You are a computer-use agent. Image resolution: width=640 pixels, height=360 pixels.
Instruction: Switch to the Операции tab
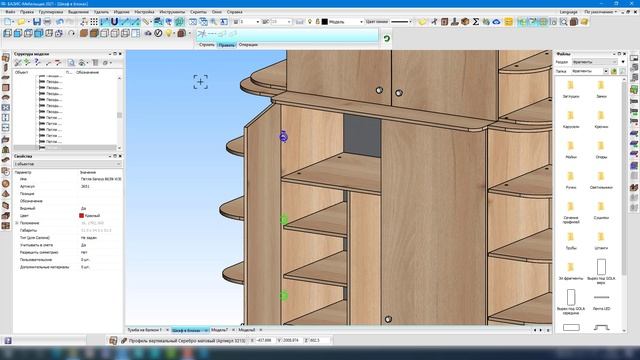[248, 45]
